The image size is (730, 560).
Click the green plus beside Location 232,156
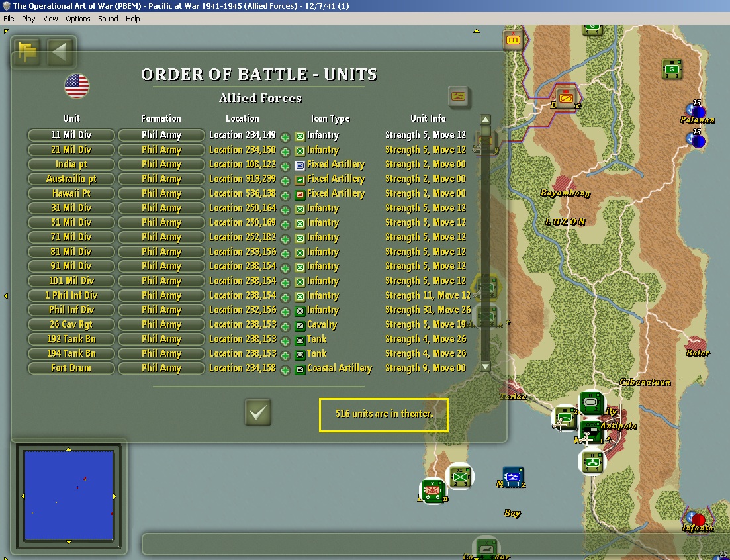pos(285,312)
